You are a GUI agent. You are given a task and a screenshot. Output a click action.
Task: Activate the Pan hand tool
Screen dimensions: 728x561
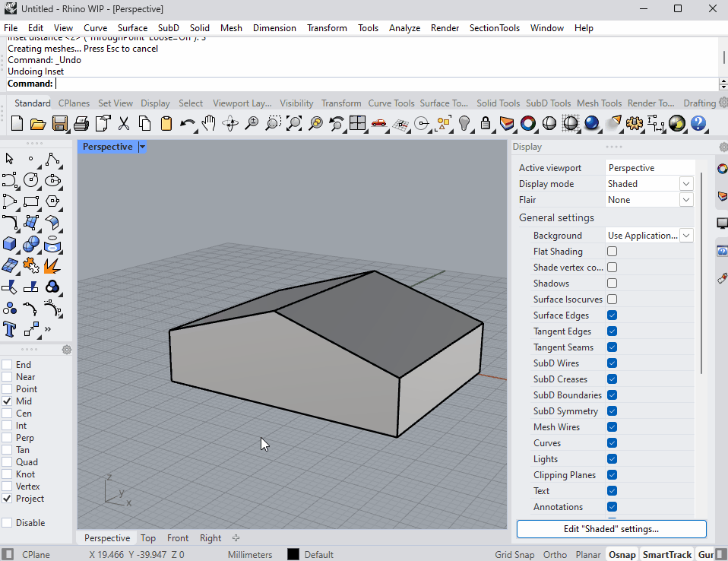coord(209,124)
